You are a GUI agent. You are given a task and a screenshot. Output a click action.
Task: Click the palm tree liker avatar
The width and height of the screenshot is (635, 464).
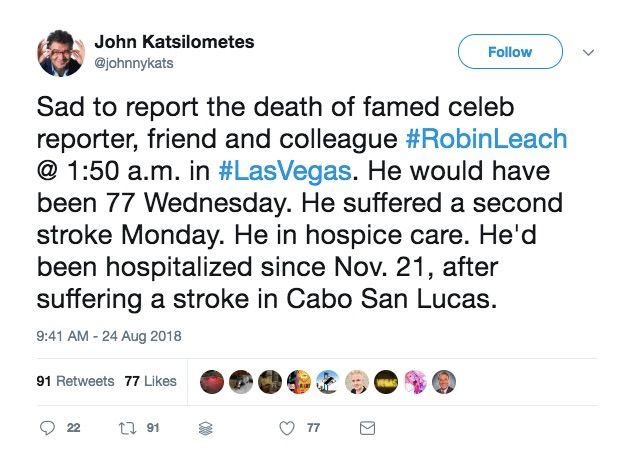(x=327, y=381)
